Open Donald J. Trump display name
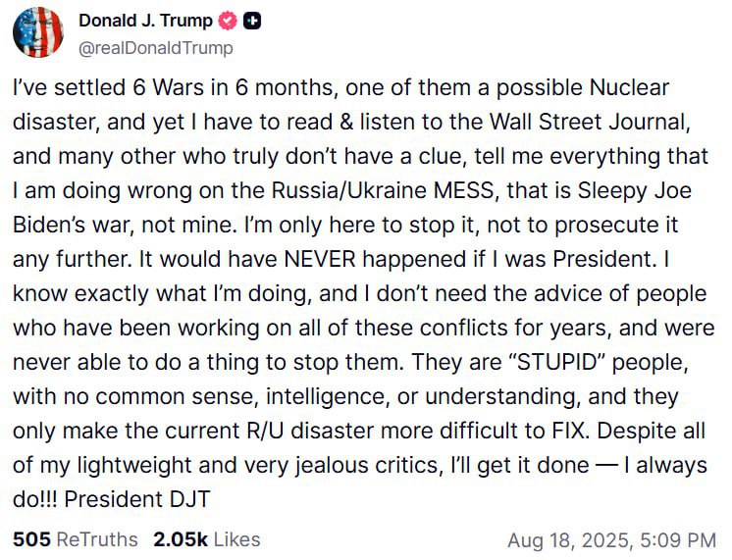Viewport: 732px width, 560px height. (x=145, y=21)
